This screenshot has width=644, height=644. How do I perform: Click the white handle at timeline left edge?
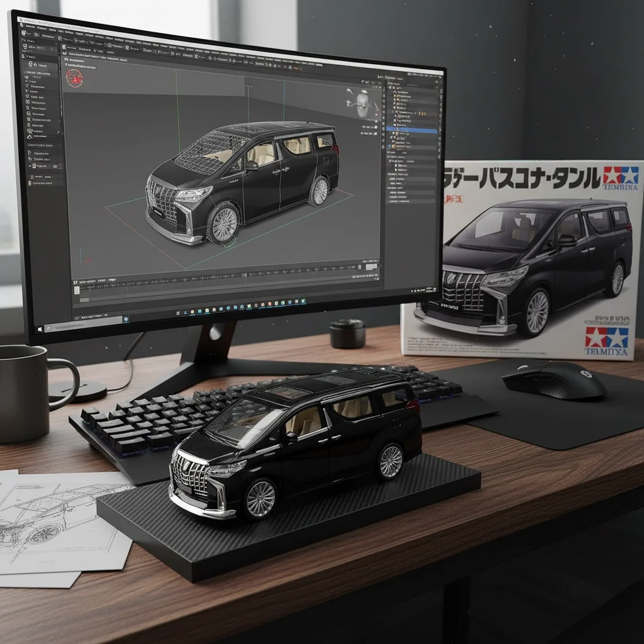[x=77, y=290]
